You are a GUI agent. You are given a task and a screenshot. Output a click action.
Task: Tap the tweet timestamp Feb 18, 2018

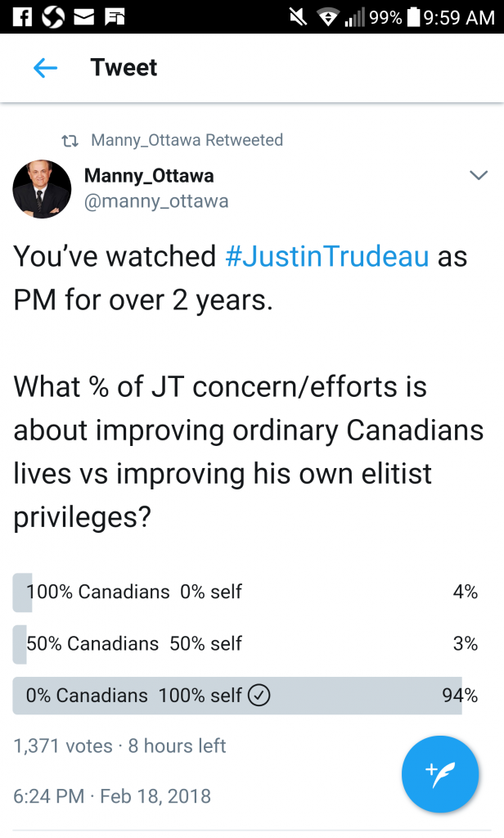coord(155,796)
